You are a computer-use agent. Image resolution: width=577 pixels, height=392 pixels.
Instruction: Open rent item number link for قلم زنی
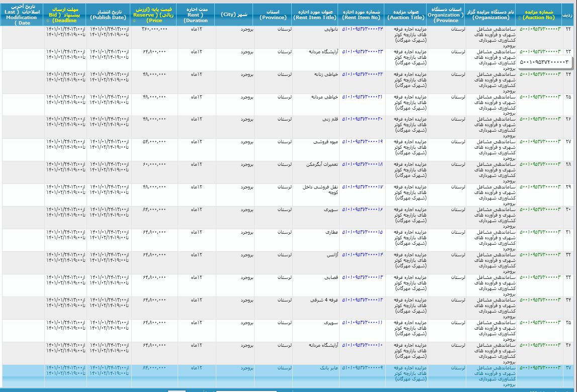(x=362, y=119)
